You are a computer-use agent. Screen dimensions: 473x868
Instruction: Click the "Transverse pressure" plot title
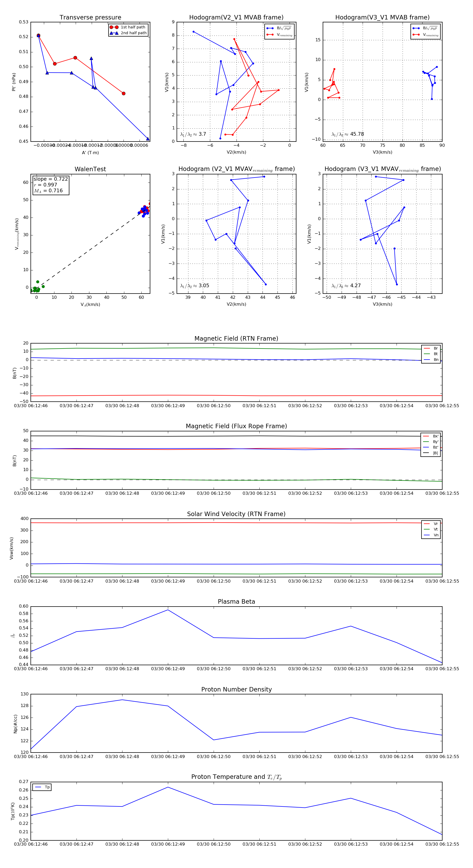[x=90, y=18]
